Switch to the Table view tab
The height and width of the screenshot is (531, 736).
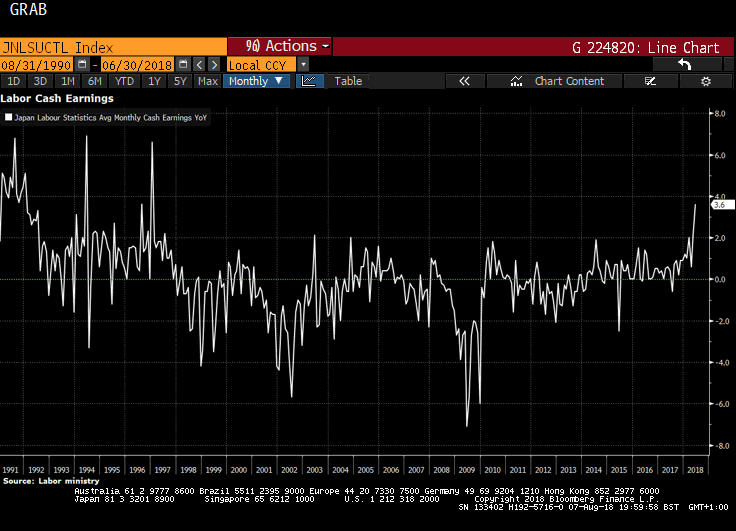(348, 81)
